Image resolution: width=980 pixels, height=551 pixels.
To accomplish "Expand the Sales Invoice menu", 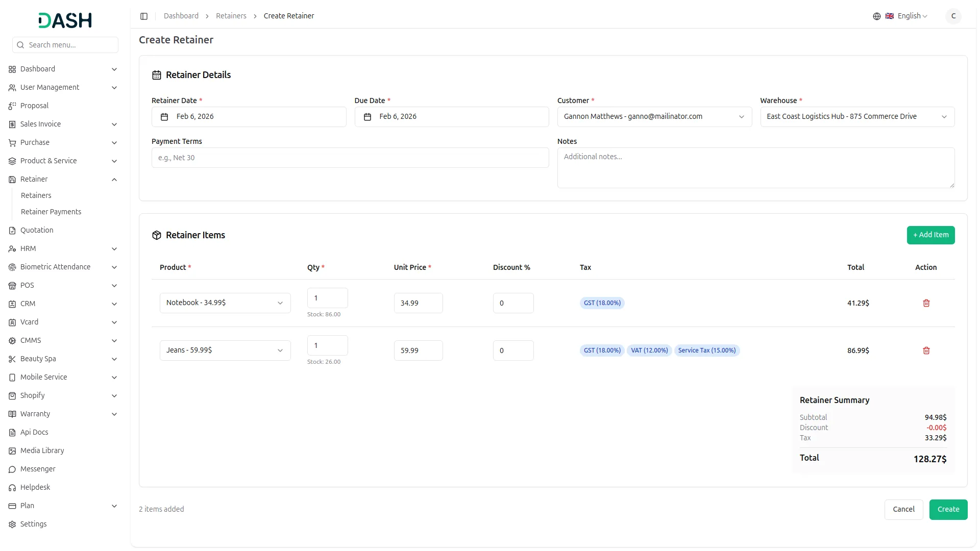I will (63, 124).
